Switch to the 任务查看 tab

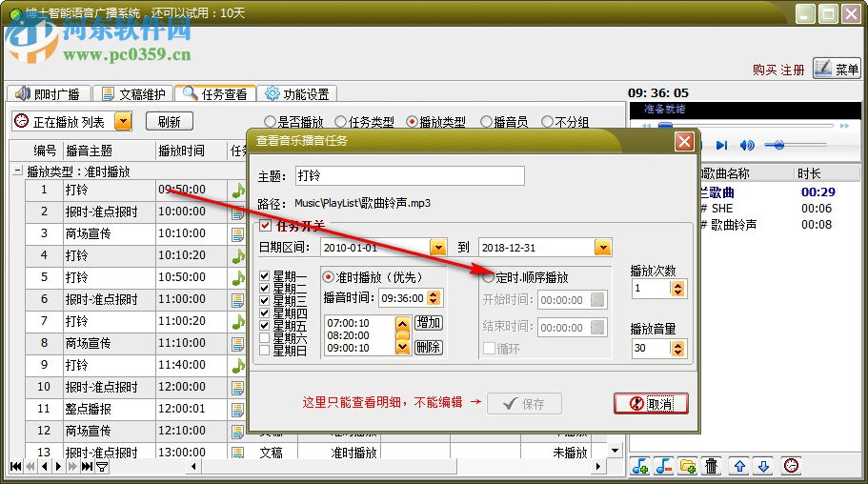tap(215, 93)
